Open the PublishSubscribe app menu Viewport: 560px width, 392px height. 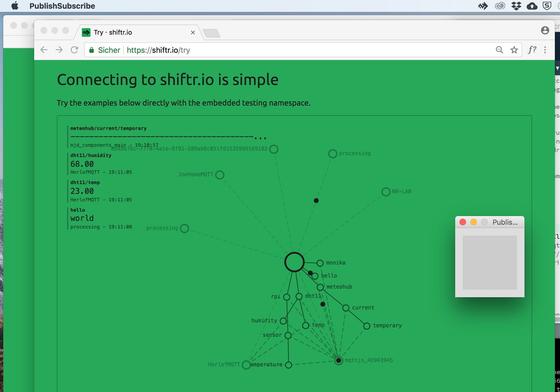(x=62, y=6)
